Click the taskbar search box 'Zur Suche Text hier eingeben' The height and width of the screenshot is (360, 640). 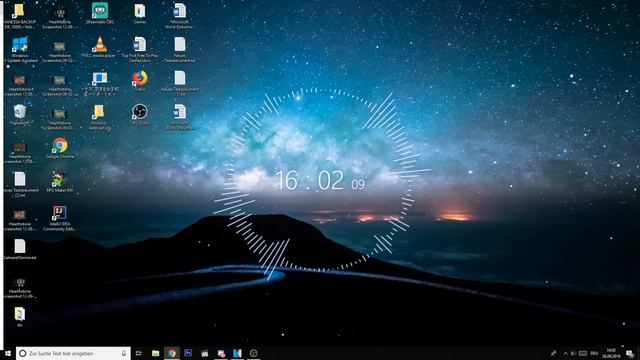[x=73, y=353]
